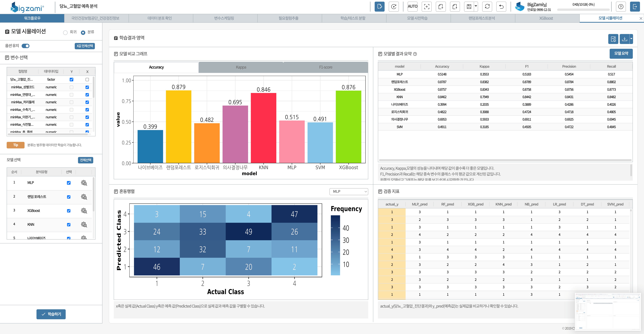The width and height of the screenshot is (644, 334).
Task: Click the chart report icon in results area
Action: click(x=613, y=39)
